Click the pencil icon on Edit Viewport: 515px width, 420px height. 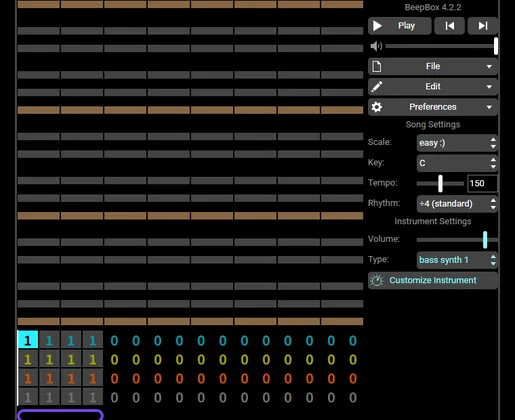pos(377,87)
